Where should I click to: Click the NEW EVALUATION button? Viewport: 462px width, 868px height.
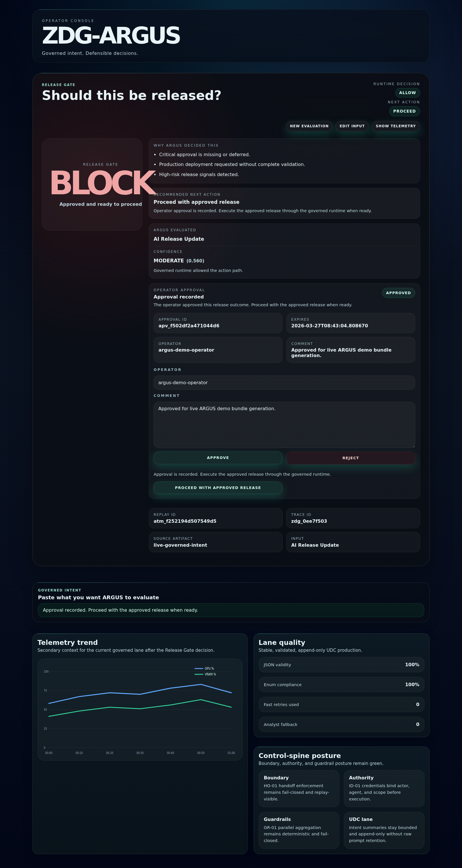pyautogui.click(x=309, y=126)
